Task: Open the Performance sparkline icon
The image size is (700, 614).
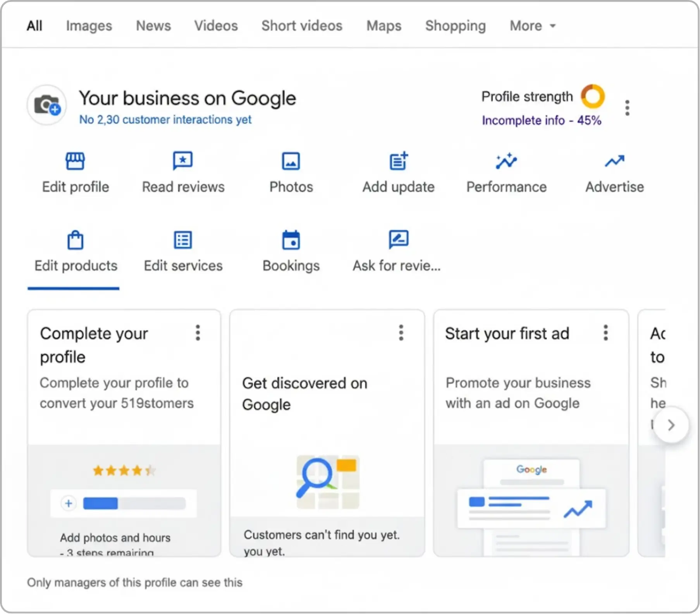Action: (506, 161)
